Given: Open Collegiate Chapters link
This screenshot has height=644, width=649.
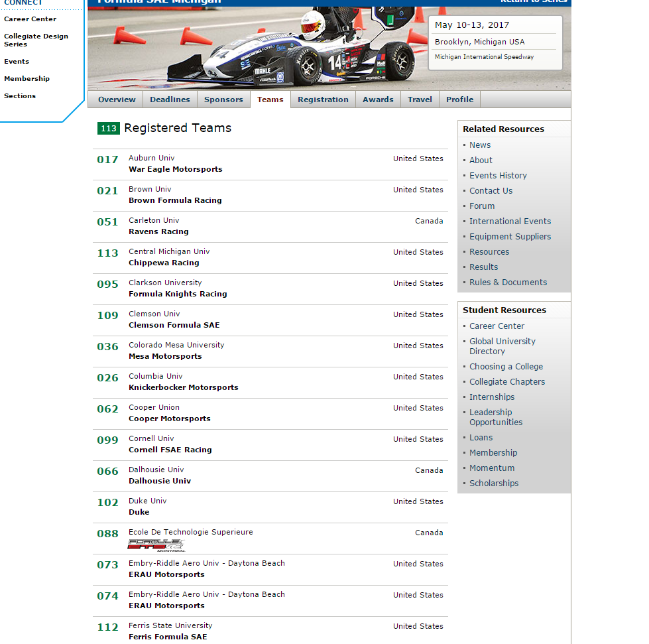Looking at the screenshot, I should [x=507, y=382].
